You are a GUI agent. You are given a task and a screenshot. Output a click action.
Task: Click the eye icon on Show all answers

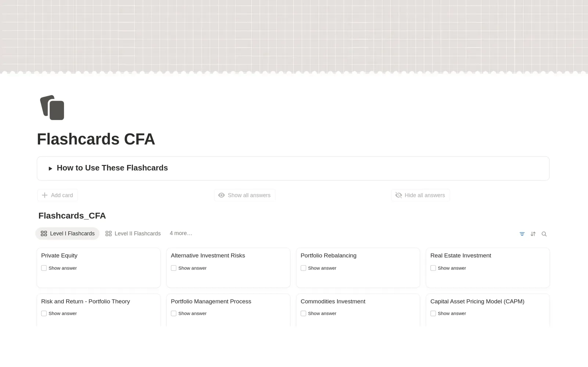[221, 195]
